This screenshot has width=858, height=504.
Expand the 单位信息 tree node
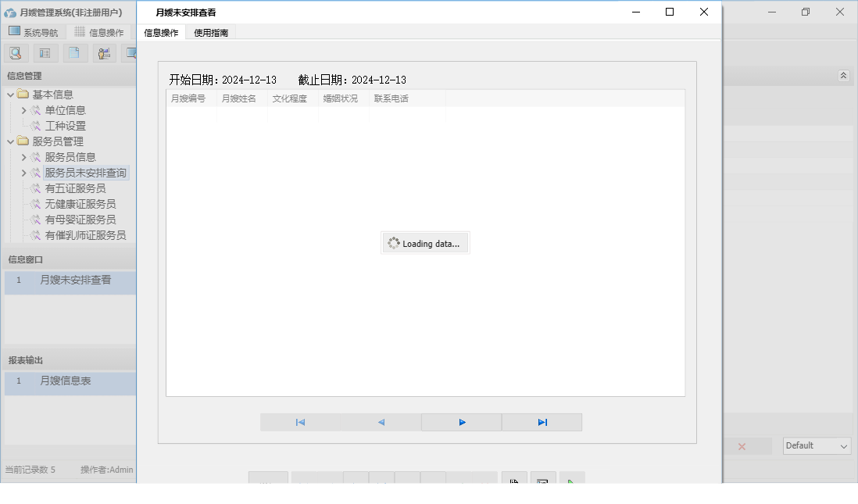23,110
